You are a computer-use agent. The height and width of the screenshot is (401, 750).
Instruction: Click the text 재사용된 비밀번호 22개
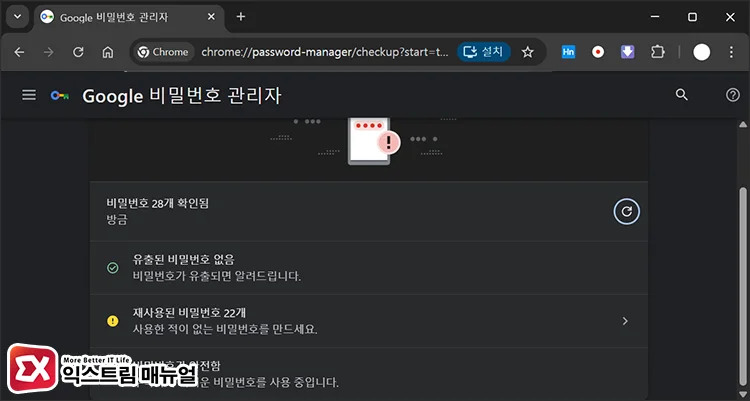pyautogui.click(x=189, y=313)
